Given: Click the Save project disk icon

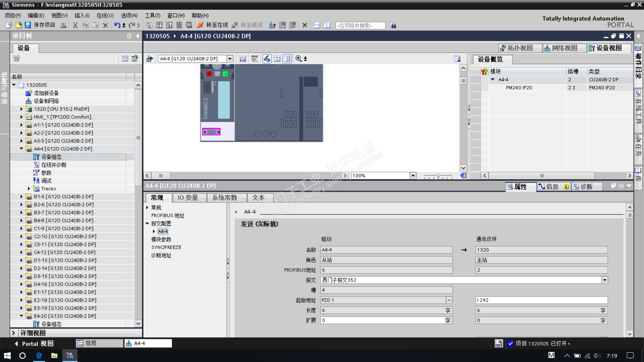Looking at the screenshot, I should (28, 25).
